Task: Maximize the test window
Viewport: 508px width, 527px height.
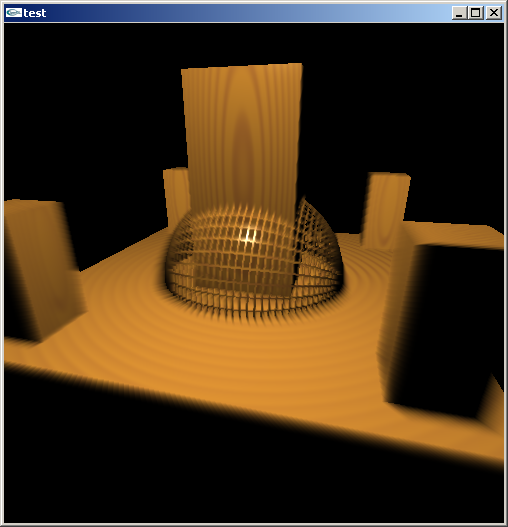Action: [476, 13]
